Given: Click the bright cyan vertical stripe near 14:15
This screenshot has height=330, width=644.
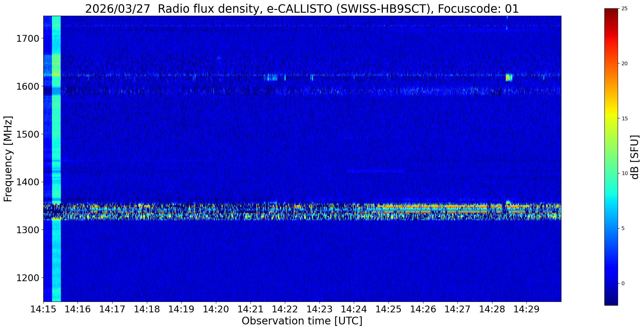Looking at the screenshot, I should [x=56, y=159].
